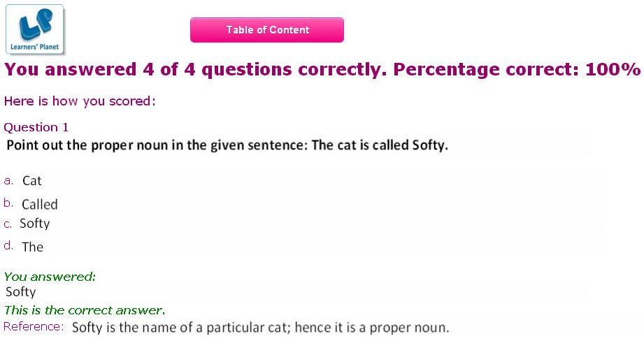644x343 pixels.
Task: Click the Reference label
Action: coord(34,327)
